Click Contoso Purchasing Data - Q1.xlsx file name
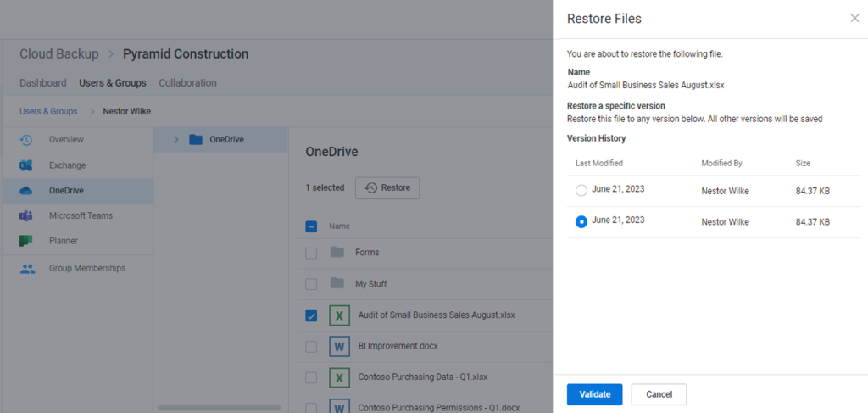Screen dimensions: 868x413 click(x=422, y=377)
